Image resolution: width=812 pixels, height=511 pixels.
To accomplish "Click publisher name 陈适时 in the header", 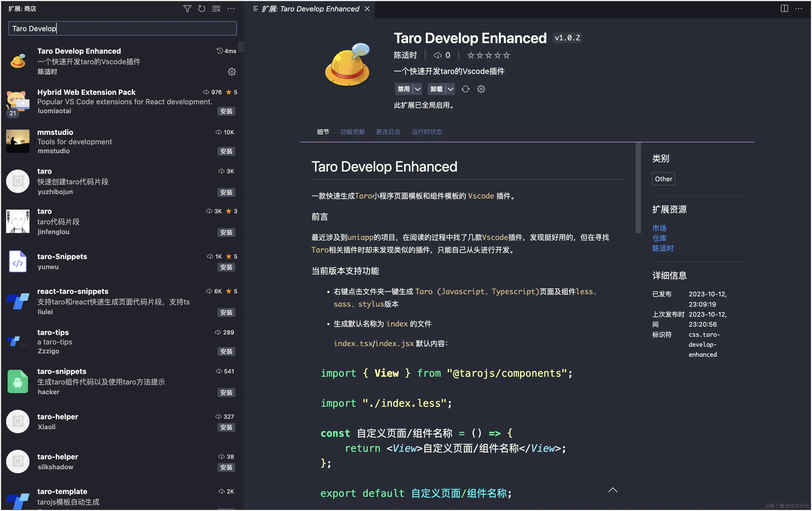I will (x=405, y=55).
